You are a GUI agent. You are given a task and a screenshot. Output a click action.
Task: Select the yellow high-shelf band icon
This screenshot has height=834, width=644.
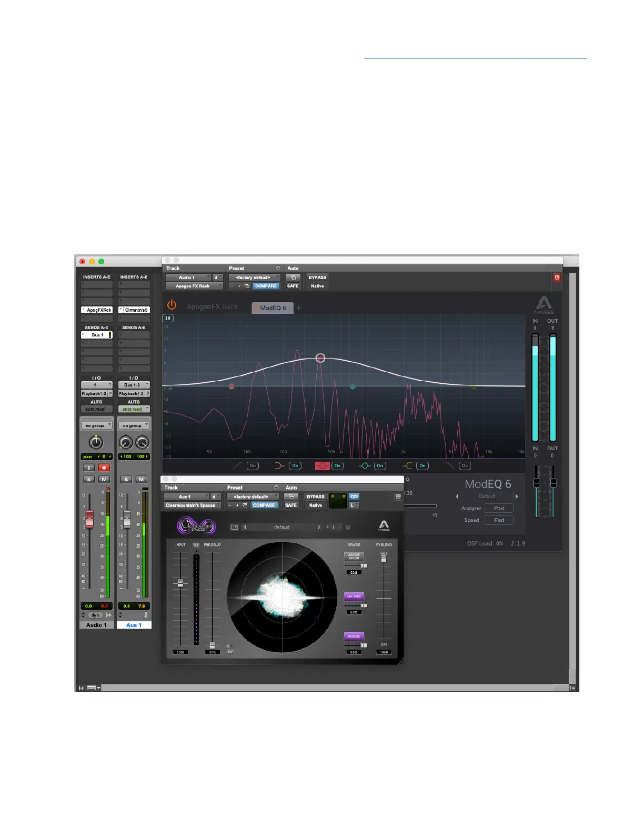pyautogui.click(x=407, y=465)
